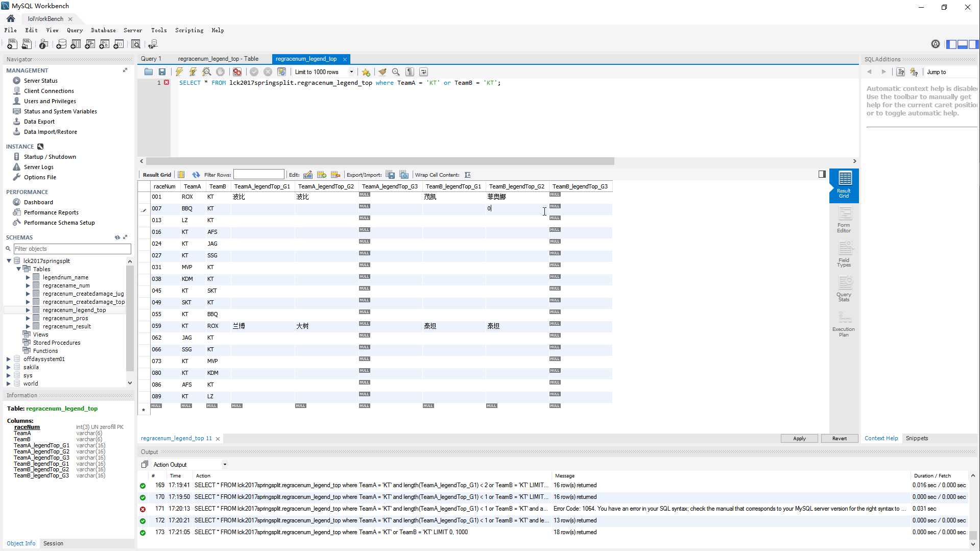This screenshot has height=551, width=980.
Task: Open the Scripting menu
Action: (x=189, y=30)
